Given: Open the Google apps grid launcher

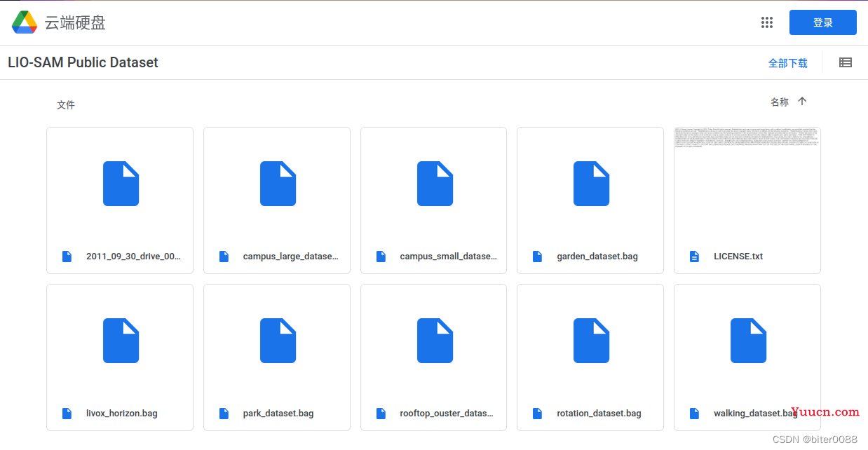Looking at the screenshot, I should (767, 22).
